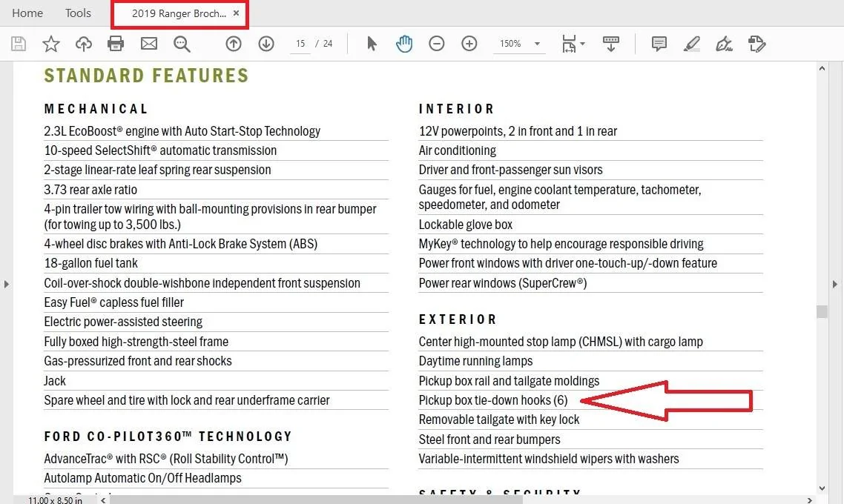Click the MECHANICAL section heading

(96, 109)
